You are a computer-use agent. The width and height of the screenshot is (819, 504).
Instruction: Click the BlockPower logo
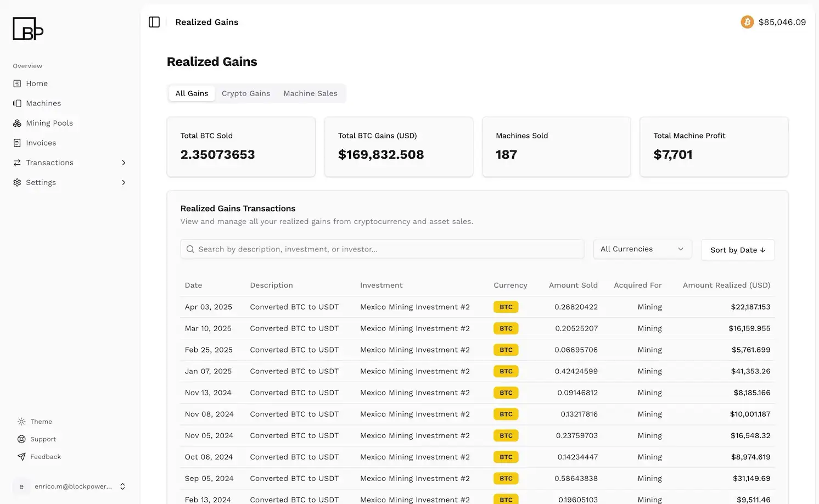(28, 29)
